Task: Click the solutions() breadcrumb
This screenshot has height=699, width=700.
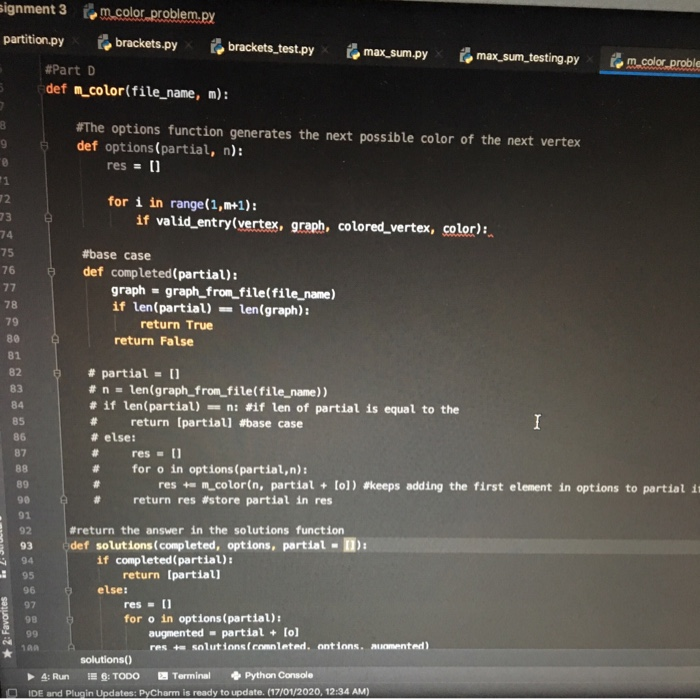Action: [106, 659]
